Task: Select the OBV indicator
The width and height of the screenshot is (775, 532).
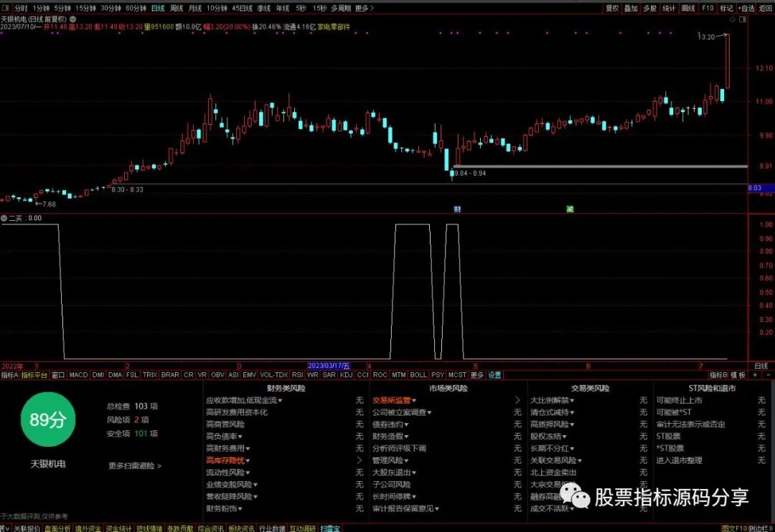Action: pos(217,375)
